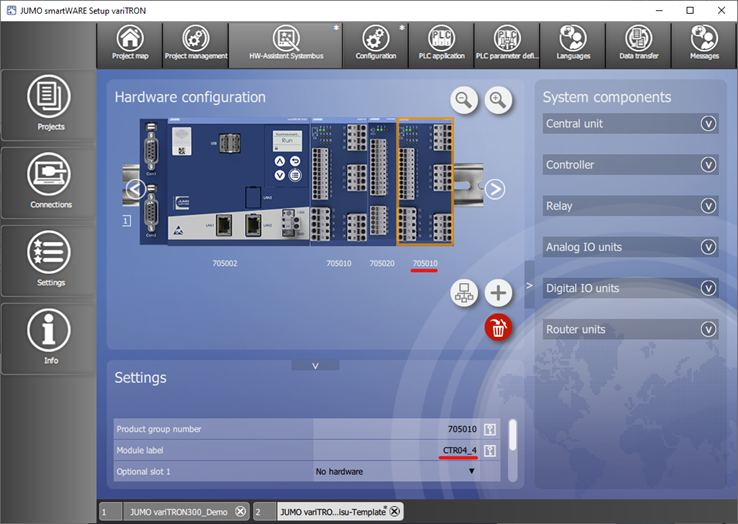Close the JUMO variTRON300_Demo project tab
The height and width of the screenshot is (524, 738).
click(240, 511)
